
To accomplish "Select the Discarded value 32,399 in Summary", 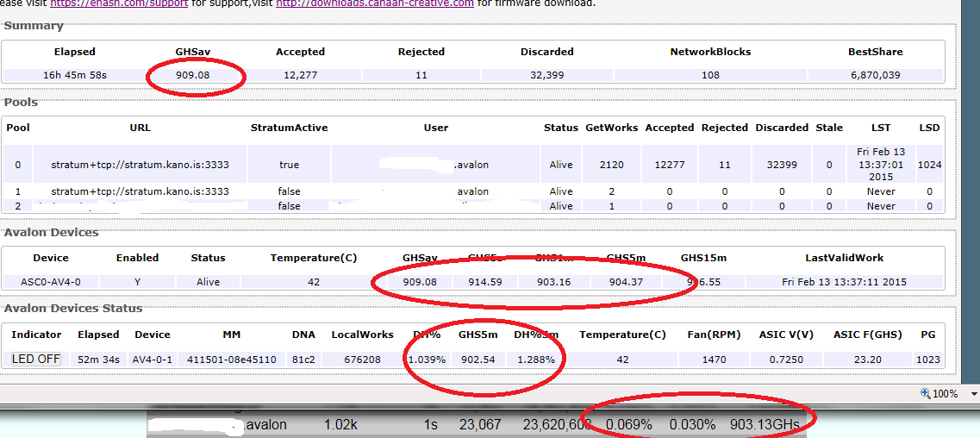I will click(546, 75).
